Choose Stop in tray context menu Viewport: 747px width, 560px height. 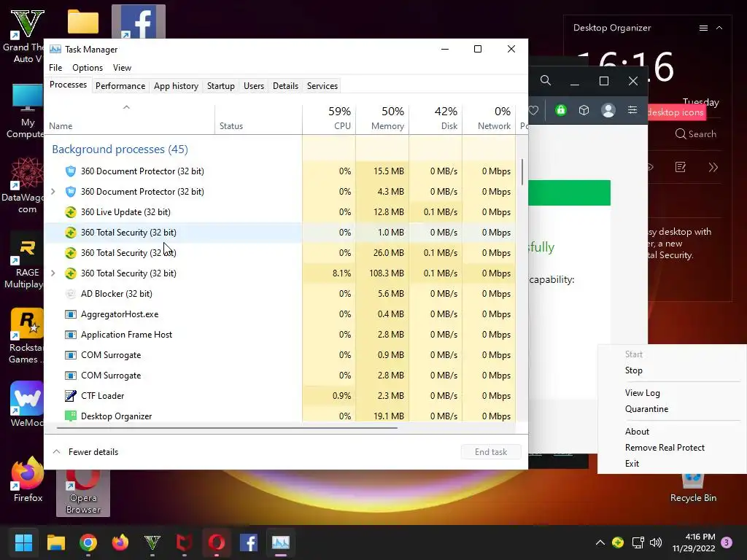pyautogui.click(x=634, y=370)
